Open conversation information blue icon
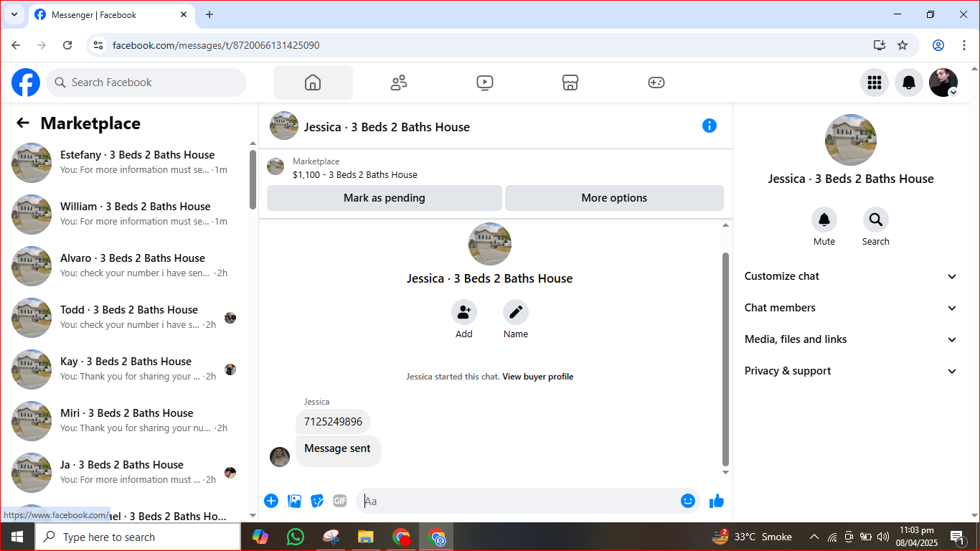 tap(710, 126)
